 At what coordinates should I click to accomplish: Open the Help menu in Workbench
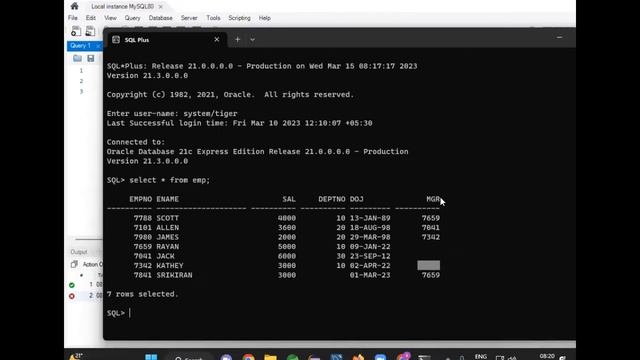tap(264, 18)
